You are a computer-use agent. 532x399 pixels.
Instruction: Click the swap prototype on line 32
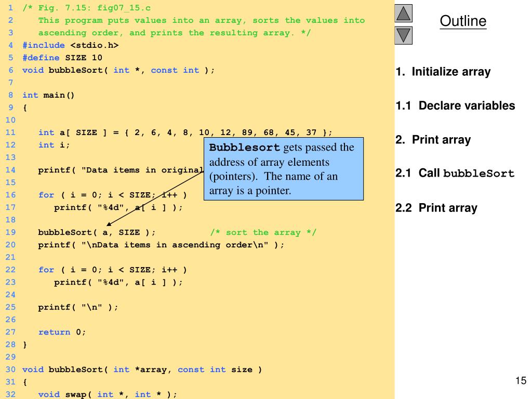[108, 394]
